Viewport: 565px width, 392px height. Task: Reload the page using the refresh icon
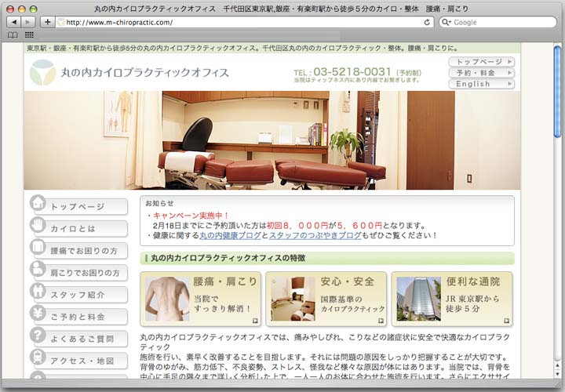point(428,22)
